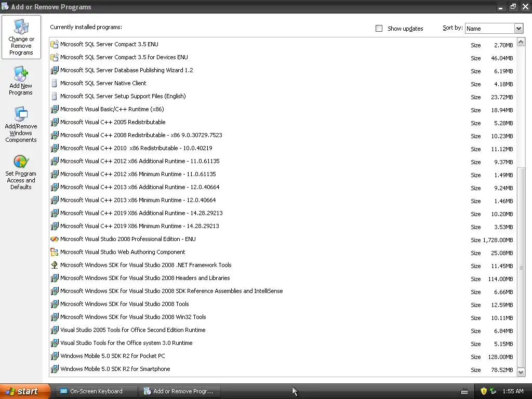Click the Windows Mobile 5.0 SDK Pocket PC icon

point(54,356)
